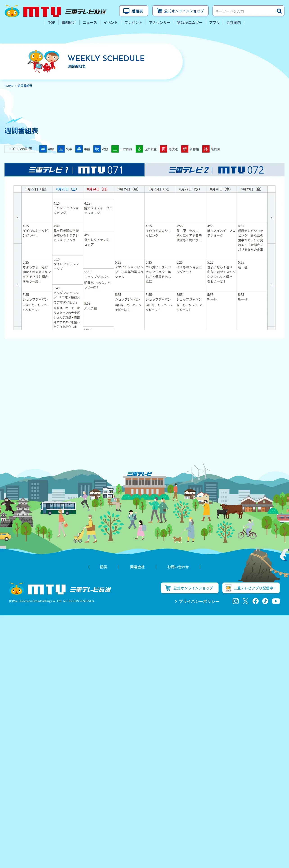Click header 公式オンラインショップ button
Image resolution: width=289 pixels, height=868 pixels.
click(x=180, y=11)
